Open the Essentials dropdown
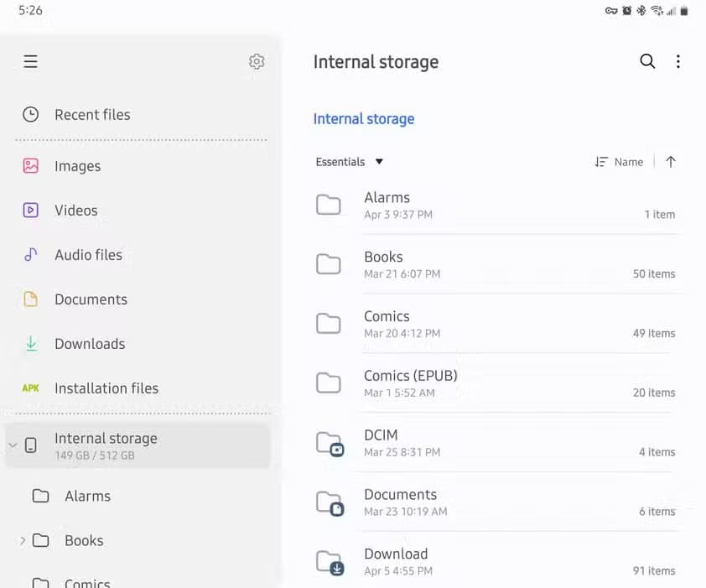Viewport: 706px width, 588px height. tap(350, 162)
